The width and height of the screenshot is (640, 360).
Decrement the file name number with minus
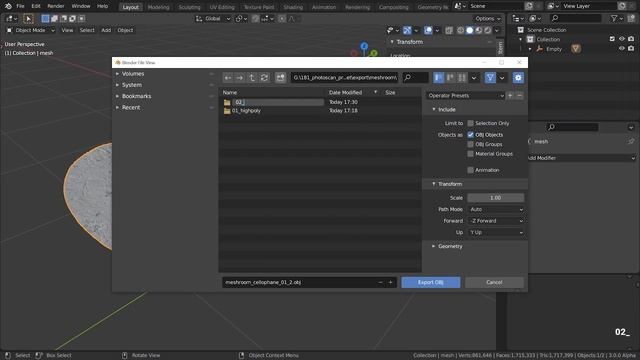pos(380,282)
